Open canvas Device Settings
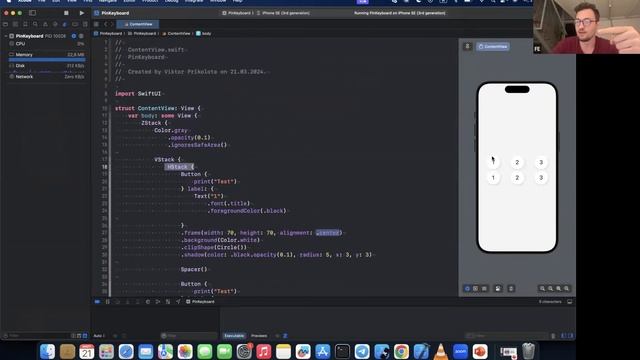640x360 pixels. 498,289
